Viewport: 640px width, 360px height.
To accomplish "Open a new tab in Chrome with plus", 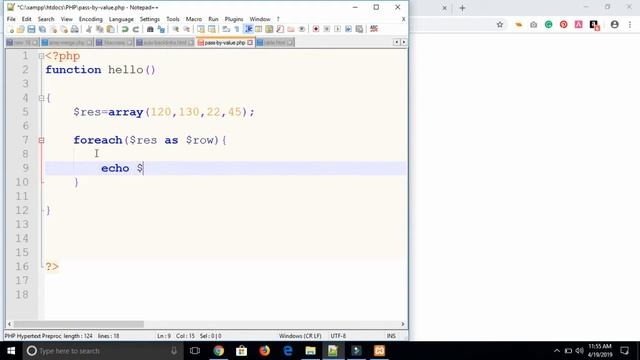I will (x=462, y=8).
